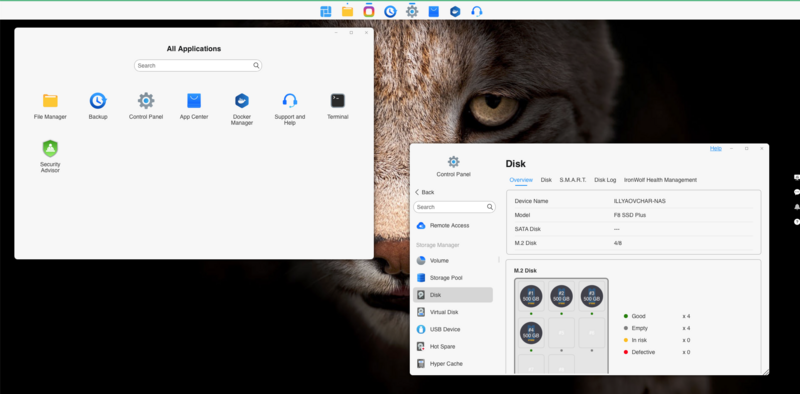
Task: Open the notification bell on right edge
Action: point(796,207)
